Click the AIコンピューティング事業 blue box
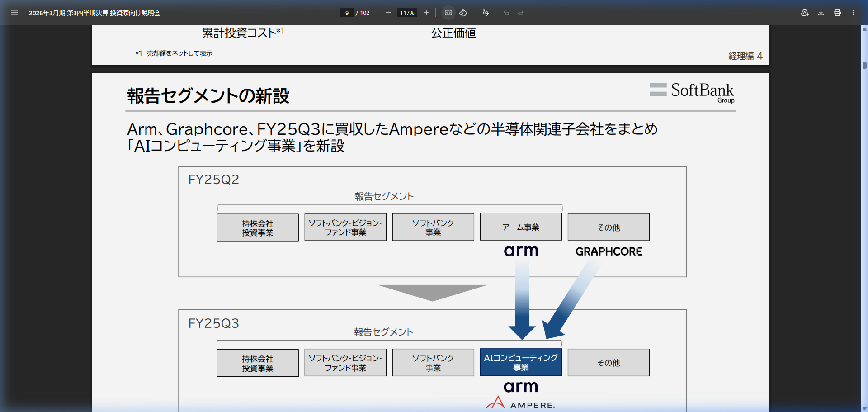The image size is (868, 412). [x=521, y=362]
